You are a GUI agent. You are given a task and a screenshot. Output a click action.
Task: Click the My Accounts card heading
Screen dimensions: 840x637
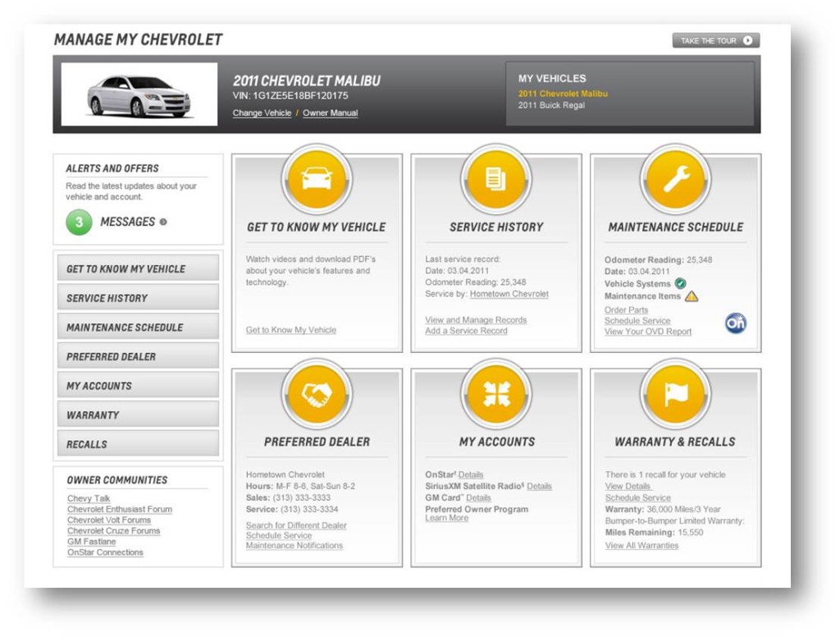tap(496, 442)
